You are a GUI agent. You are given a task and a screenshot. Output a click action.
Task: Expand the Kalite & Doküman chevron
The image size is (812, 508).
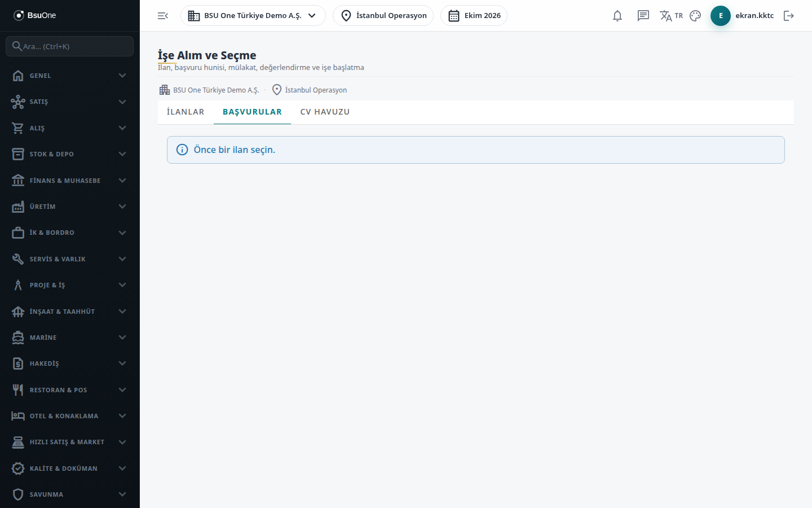tap(122, 468)
